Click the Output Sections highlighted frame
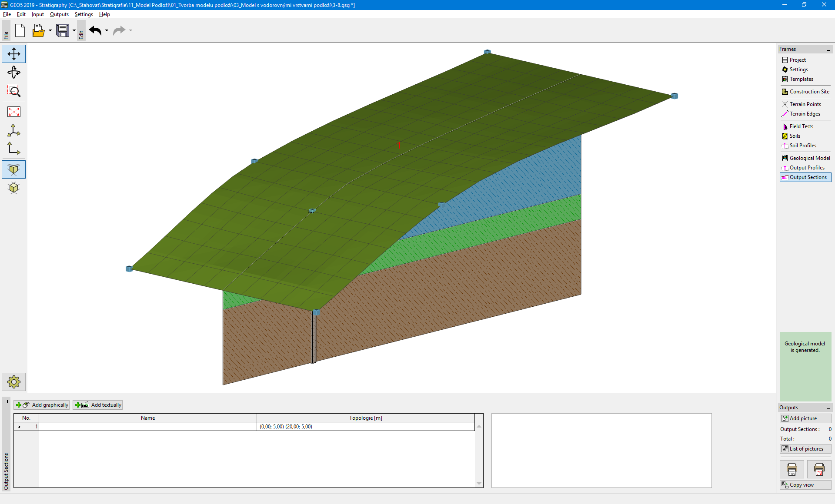The image size is (835, 504). [x=806, y=177]
